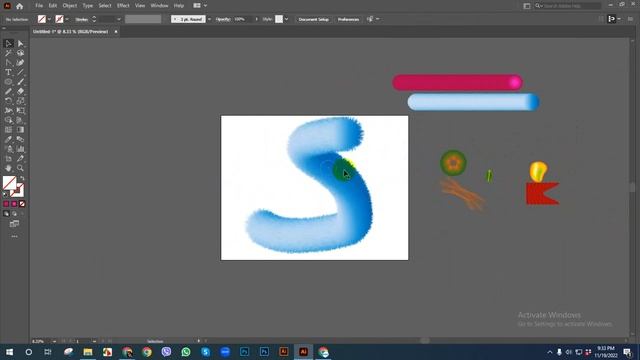Select the Pen tool
The image size is (640, 360).
point(9,63)
